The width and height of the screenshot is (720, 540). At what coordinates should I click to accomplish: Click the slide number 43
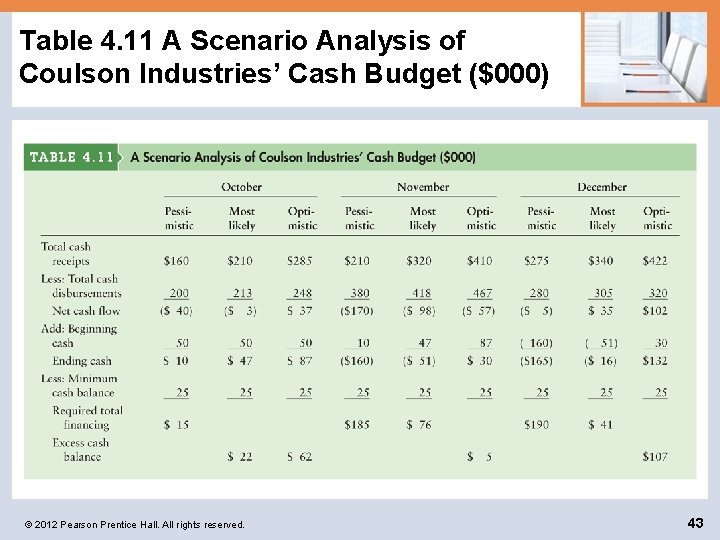(x=695, y=523)
